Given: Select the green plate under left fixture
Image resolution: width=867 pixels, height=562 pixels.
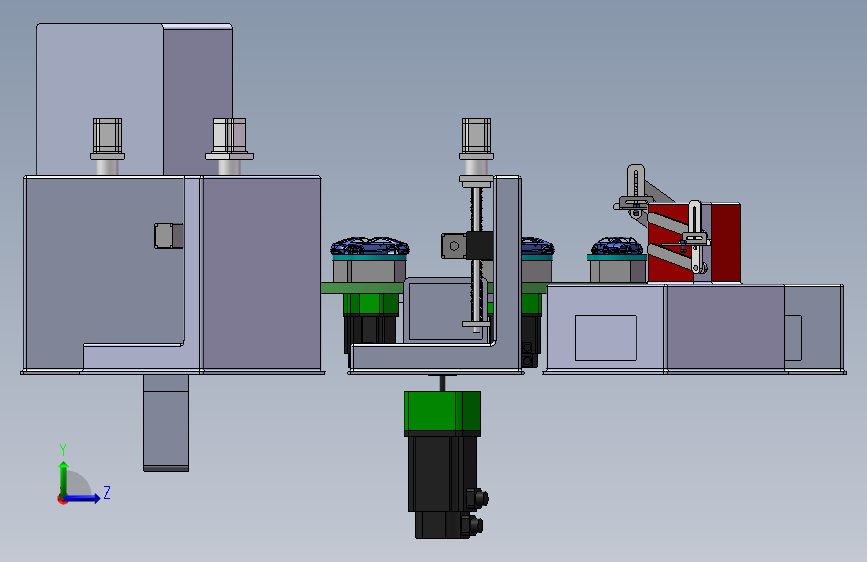Looking at the screenshot, I should (x=362, y=288).
